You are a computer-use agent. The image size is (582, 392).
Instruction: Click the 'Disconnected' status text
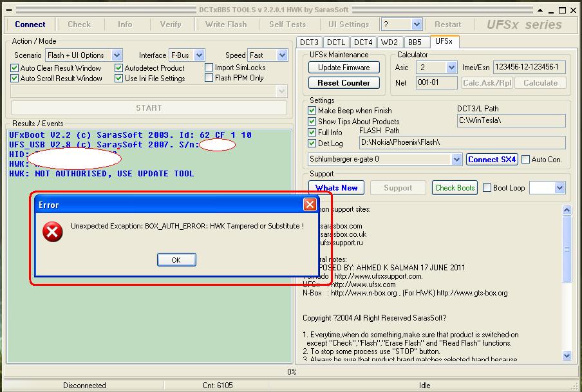(x=84, y=386)
